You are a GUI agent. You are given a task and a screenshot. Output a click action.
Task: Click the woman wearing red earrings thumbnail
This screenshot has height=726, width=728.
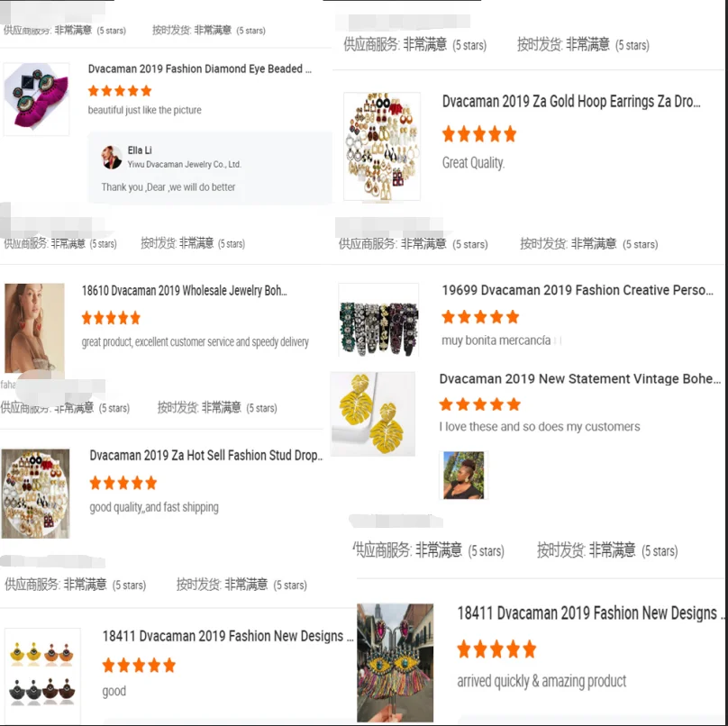pos(34,328)
